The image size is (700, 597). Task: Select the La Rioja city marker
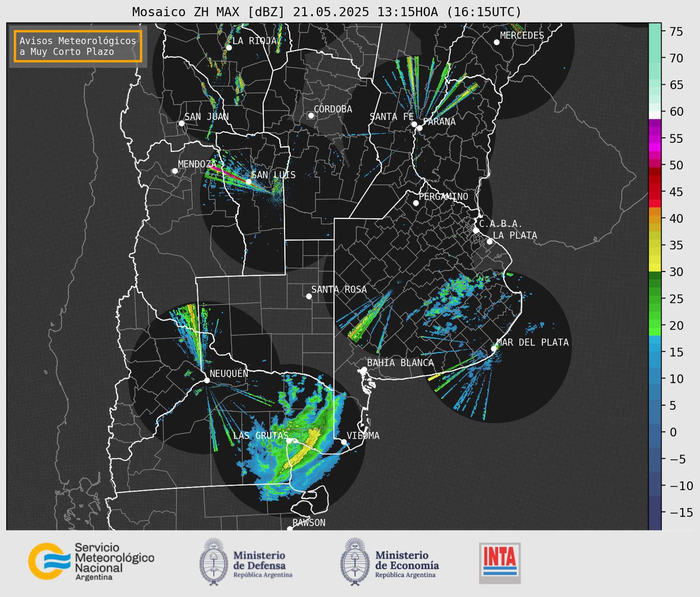coord(229,47)
